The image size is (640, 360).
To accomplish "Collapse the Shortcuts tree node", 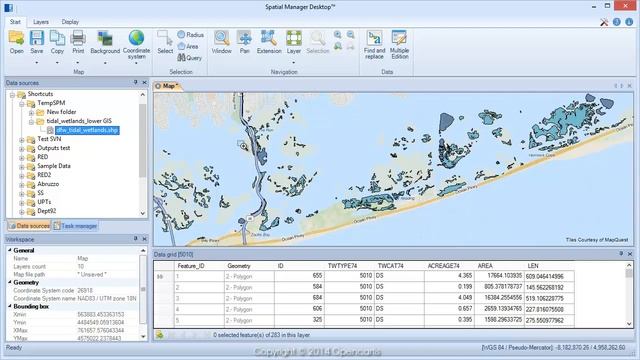I will [12, 95].
